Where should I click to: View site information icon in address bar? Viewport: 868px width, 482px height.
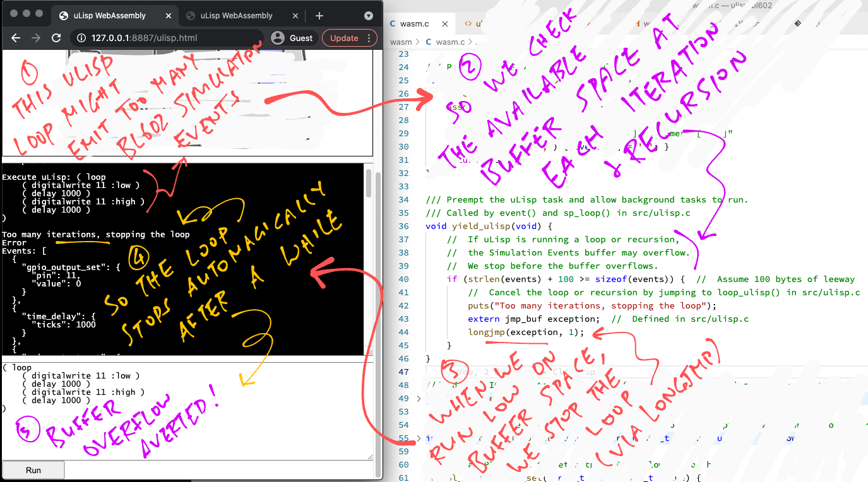pos(81,38)
